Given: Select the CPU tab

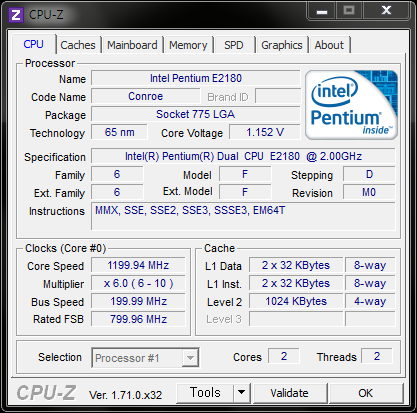Looking at the screenshot, I should click(x=34, y=44).
